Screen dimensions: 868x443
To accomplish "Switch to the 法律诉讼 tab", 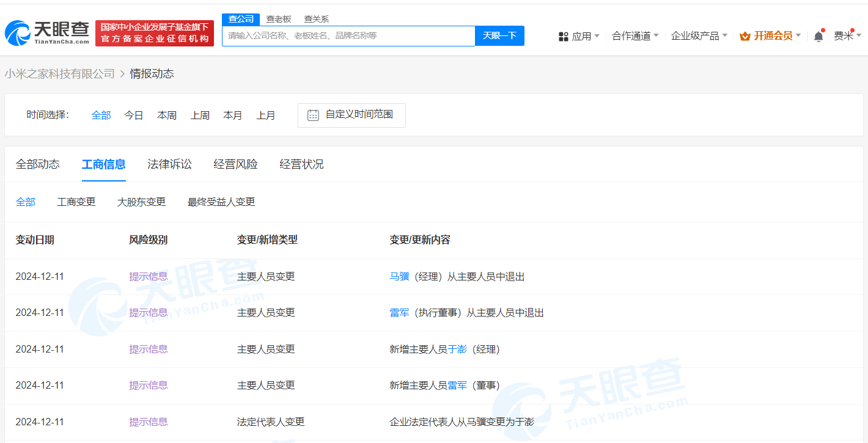I will click(169, 164).
